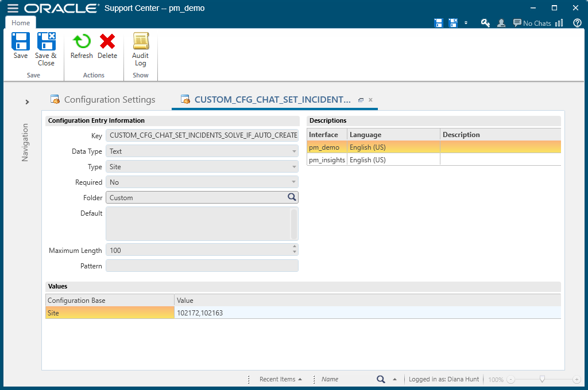Open the hamburger menu beside Oracle logo
The width and height of the screenshot is (588, 390).
tap(13, 9)
